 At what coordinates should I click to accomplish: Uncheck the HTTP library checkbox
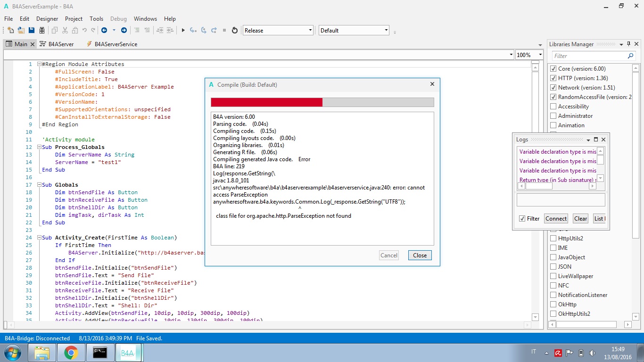553,78
